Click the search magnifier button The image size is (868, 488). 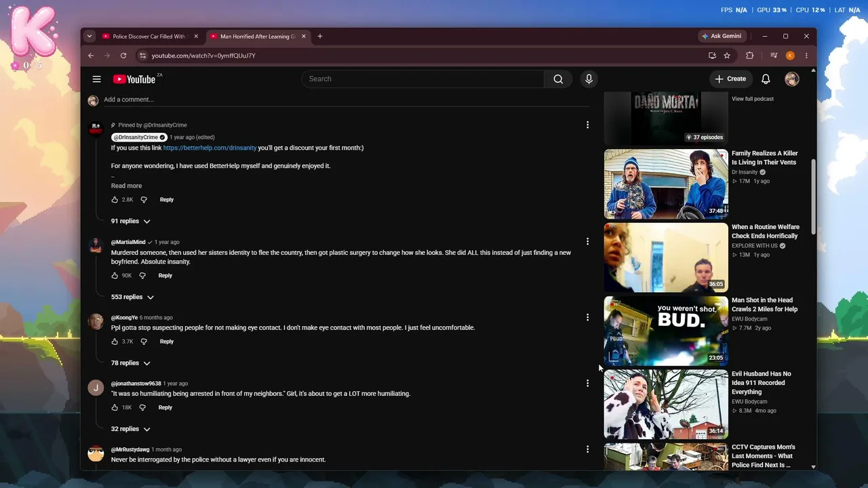click(x=558, y=79)
